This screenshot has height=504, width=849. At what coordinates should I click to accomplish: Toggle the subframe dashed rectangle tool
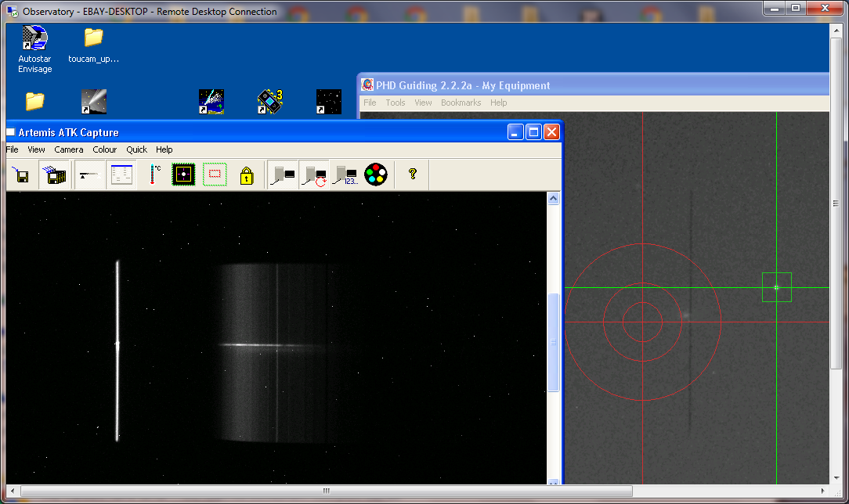pyautogui.click(x=215, y=175)
